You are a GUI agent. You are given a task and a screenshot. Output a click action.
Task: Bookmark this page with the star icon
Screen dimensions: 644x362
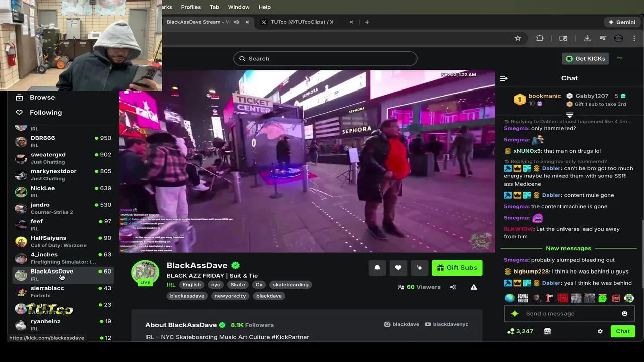coord(518,38)
